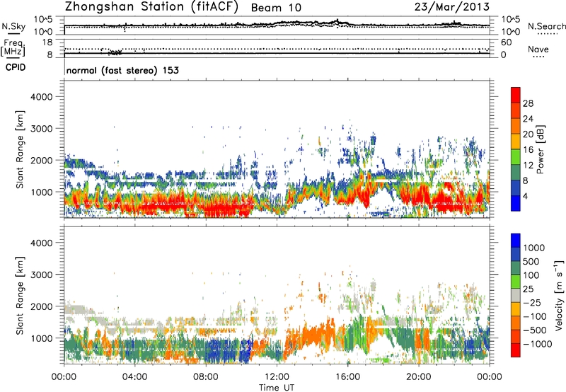Click the '60' Nave axis value

506,42
